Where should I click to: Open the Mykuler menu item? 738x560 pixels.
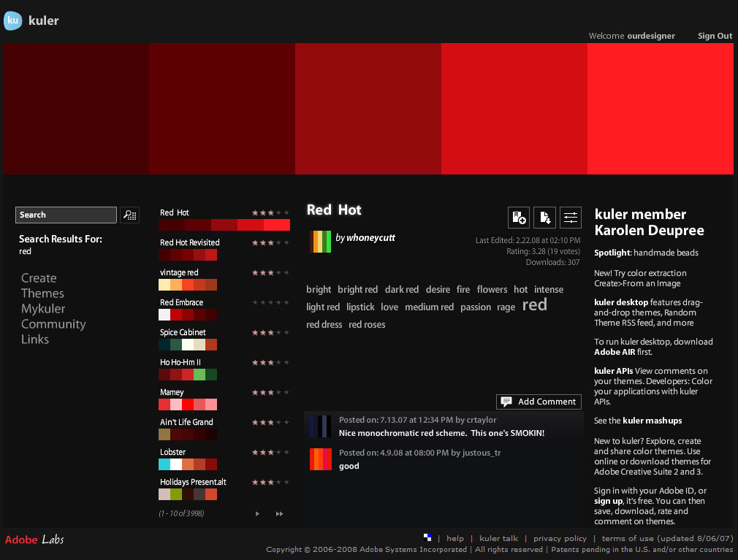43,309
